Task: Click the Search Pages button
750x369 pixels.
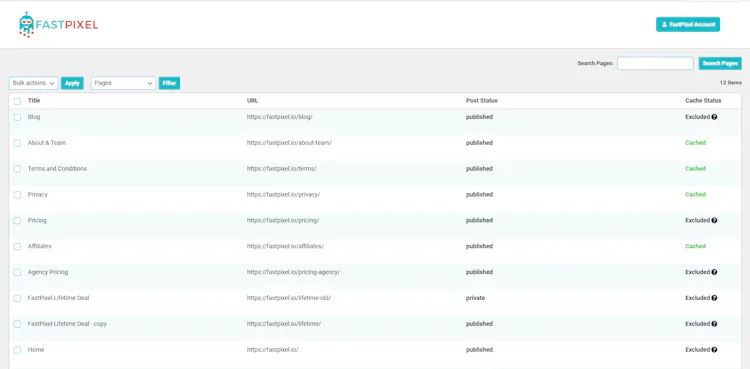Action: tap(720, 63)
